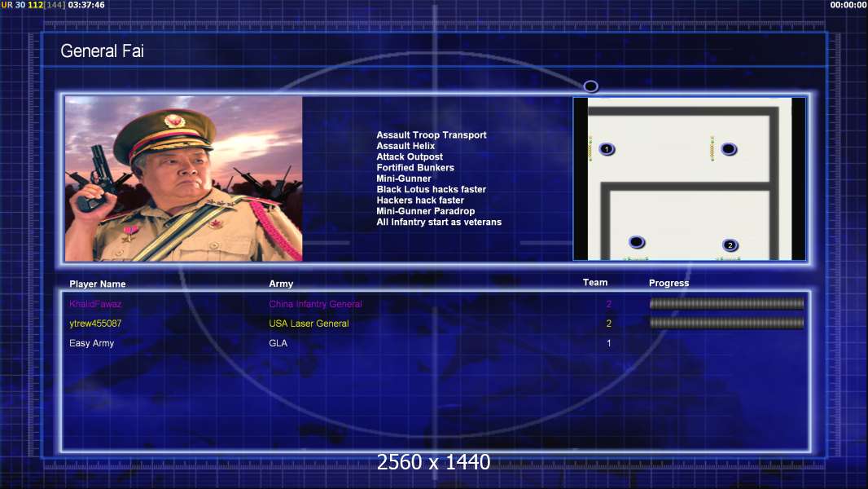Click start position marker 2 on map
The image size is (868, 489).
tap(730, 245)
